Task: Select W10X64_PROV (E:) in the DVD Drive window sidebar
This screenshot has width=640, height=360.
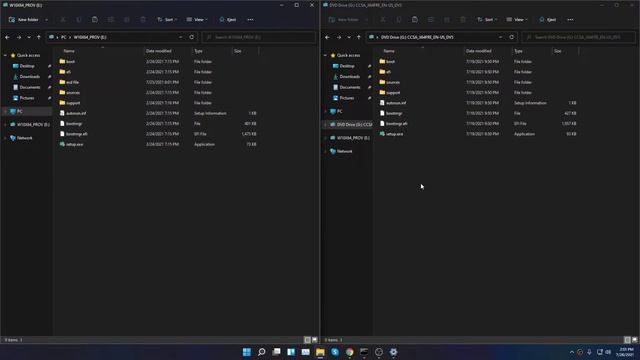Action: (x=353, y=138)
